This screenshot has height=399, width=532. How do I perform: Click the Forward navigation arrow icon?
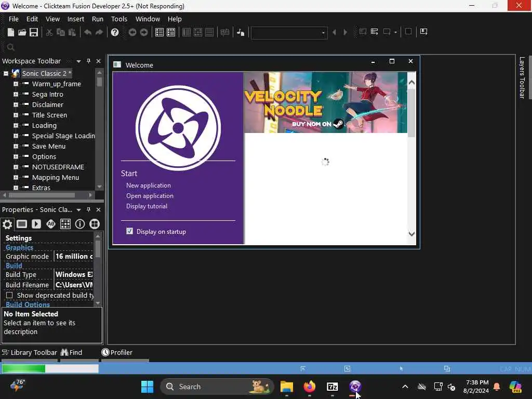144,32
